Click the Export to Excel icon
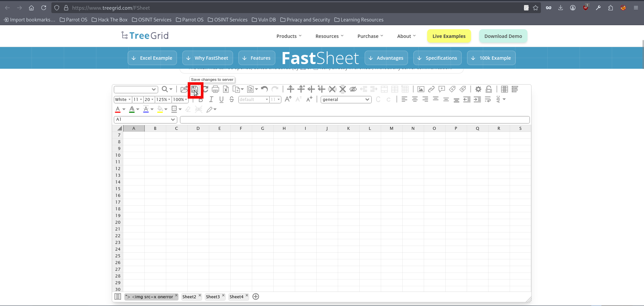This screenshot has width=644, height=306. [x=226, y=89]
